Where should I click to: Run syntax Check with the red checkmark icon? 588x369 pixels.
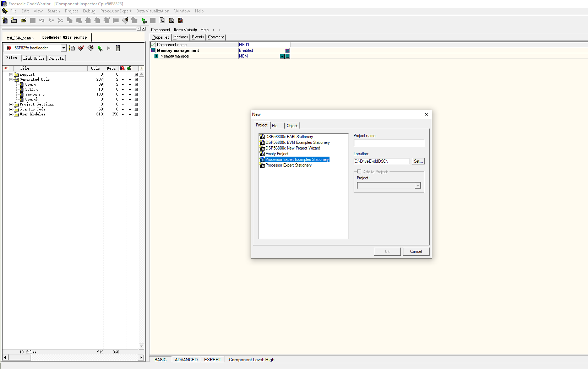click(81, 48)
